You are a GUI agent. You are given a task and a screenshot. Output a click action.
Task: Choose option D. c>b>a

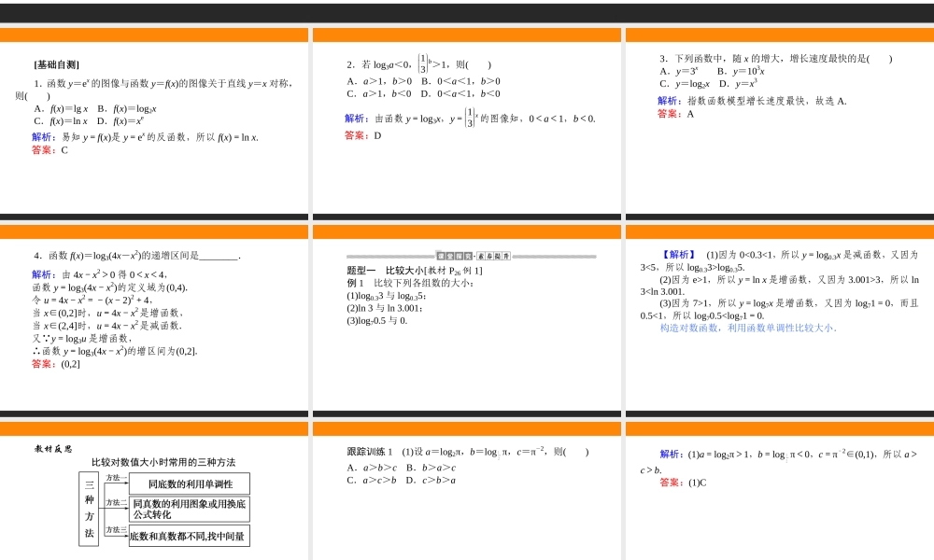431,481
